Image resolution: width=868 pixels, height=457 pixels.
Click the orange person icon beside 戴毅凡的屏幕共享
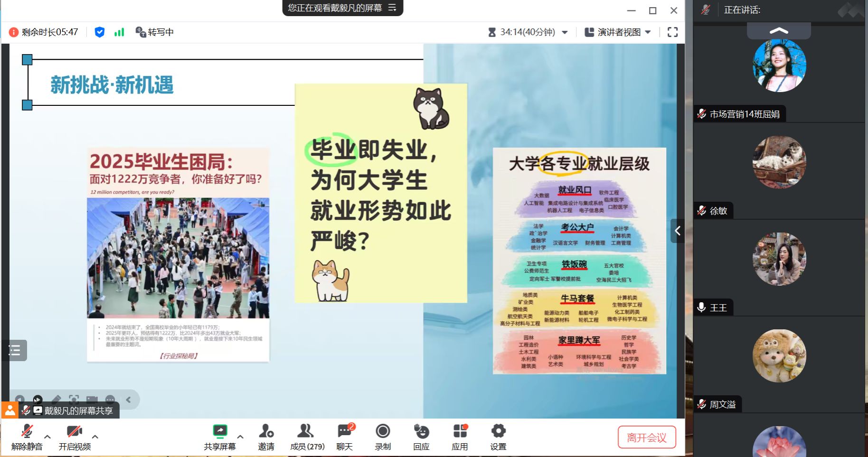[x=9, y=410]
